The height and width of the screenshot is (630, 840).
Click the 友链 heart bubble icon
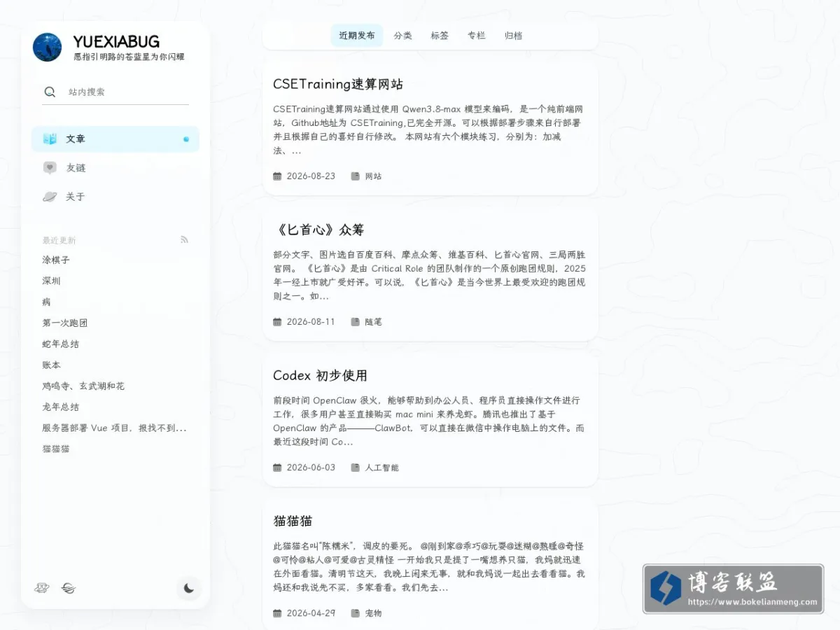(50, 168)
